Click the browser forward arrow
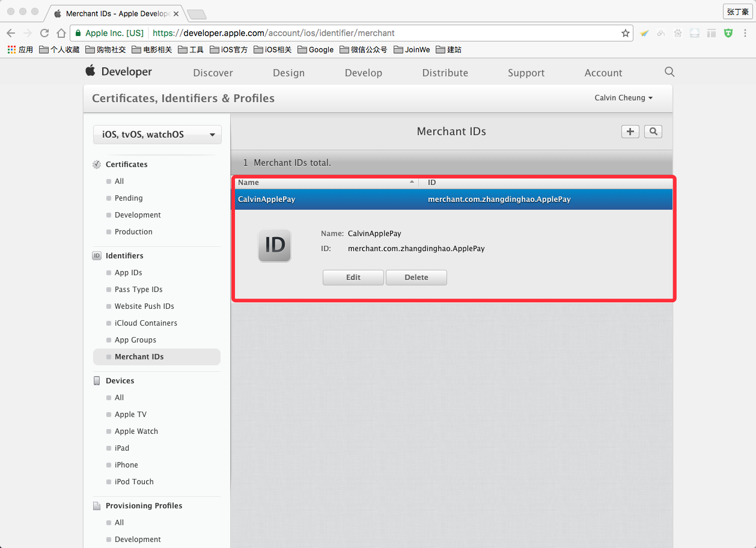The image size is (756, 548). tap(28, 33)
